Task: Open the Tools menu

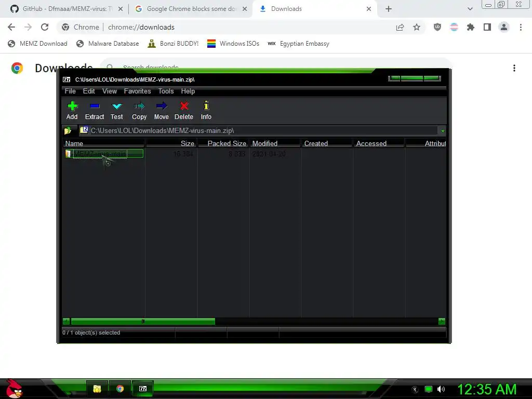Action: (166, 91)
